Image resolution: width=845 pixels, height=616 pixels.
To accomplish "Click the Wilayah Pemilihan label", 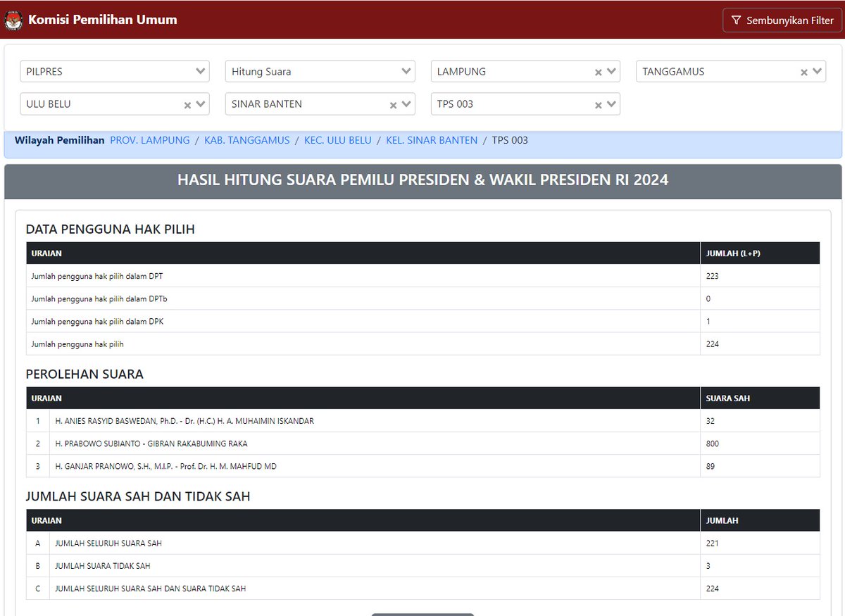I will 60,140.
